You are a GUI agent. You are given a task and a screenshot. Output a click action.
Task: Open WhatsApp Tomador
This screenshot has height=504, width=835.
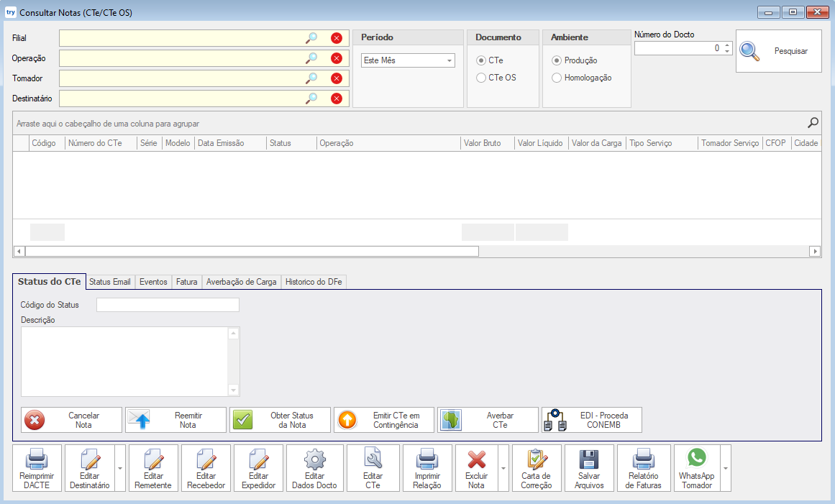(697, 468)
